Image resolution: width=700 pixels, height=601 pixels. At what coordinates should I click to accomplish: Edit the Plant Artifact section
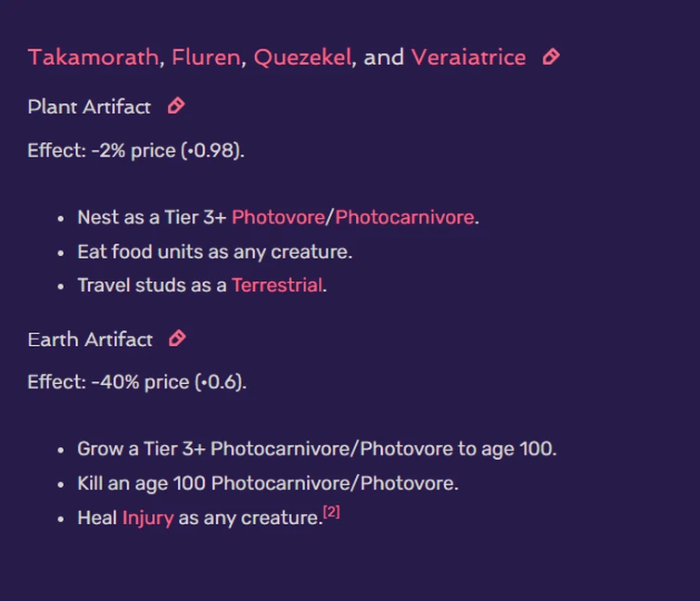pos(176,107)
